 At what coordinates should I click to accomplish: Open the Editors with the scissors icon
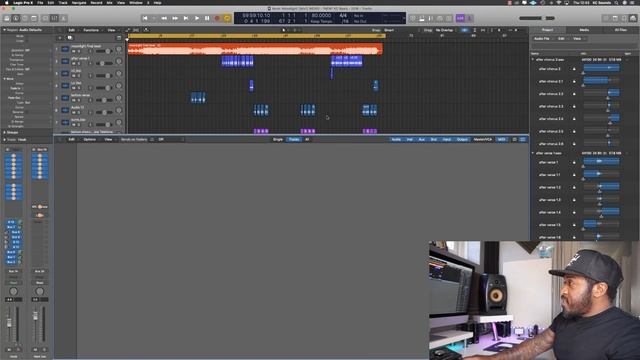point(63,18)
